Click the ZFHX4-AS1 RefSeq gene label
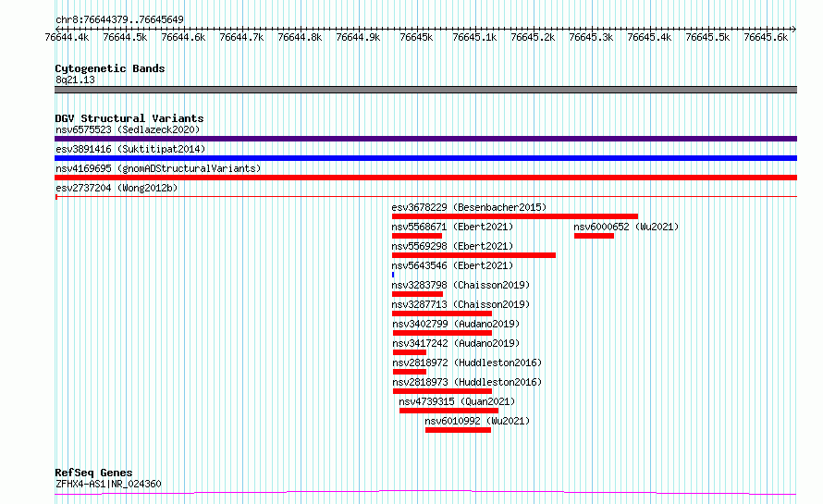The width and height of the screenshot is (823, 504). click(x=108, y=484)
